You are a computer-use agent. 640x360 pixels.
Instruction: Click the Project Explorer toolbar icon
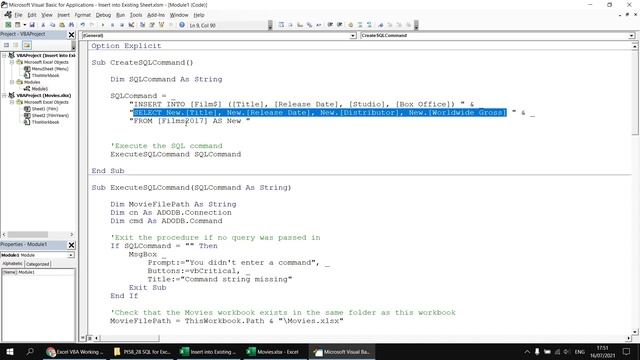point(142,25)
